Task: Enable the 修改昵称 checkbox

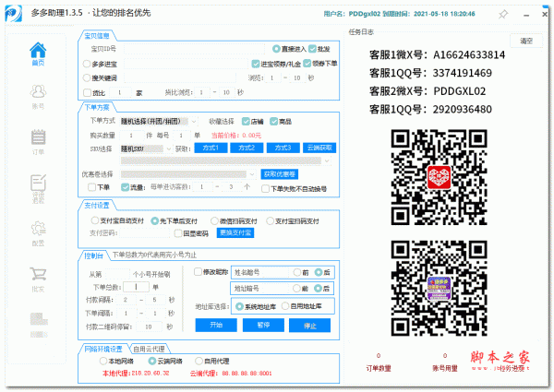Action: coord(198,272)
